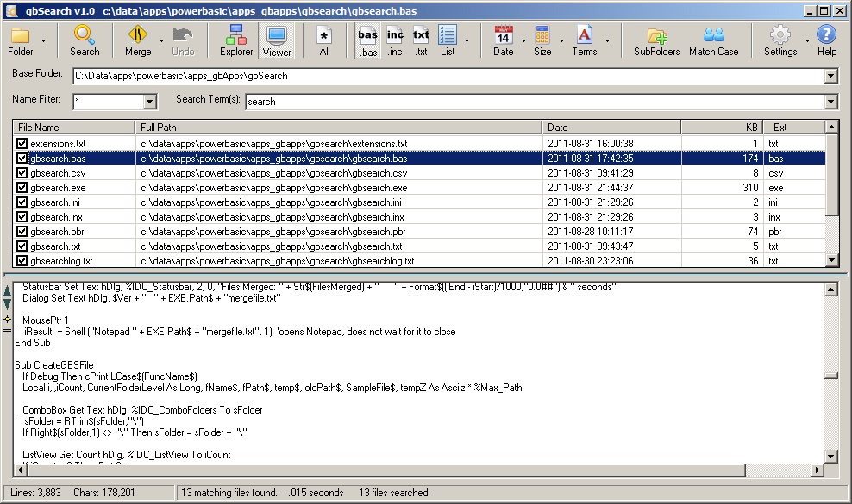Sort by the Ext column header

(x=794, y=128)
